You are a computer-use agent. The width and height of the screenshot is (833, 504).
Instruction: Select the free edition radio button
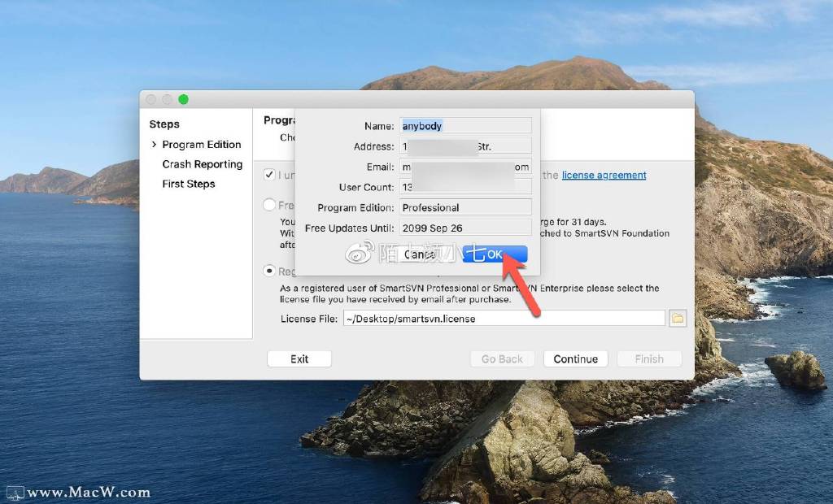click(269, 205)
